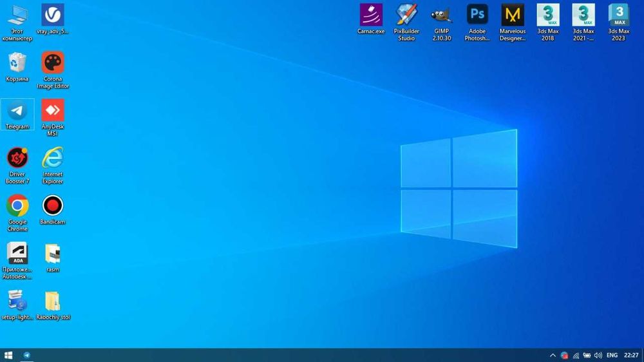
Task: Select the Telegram desktop icon
Action: coord(17,115)
